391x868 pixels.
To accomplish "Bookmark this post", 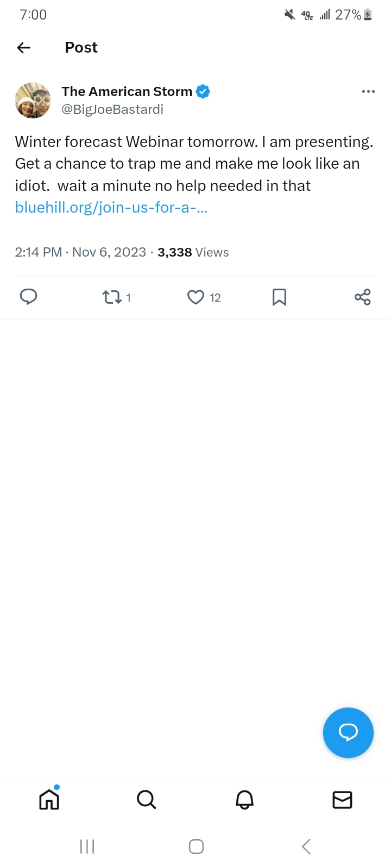I will (x=279, y=297).
